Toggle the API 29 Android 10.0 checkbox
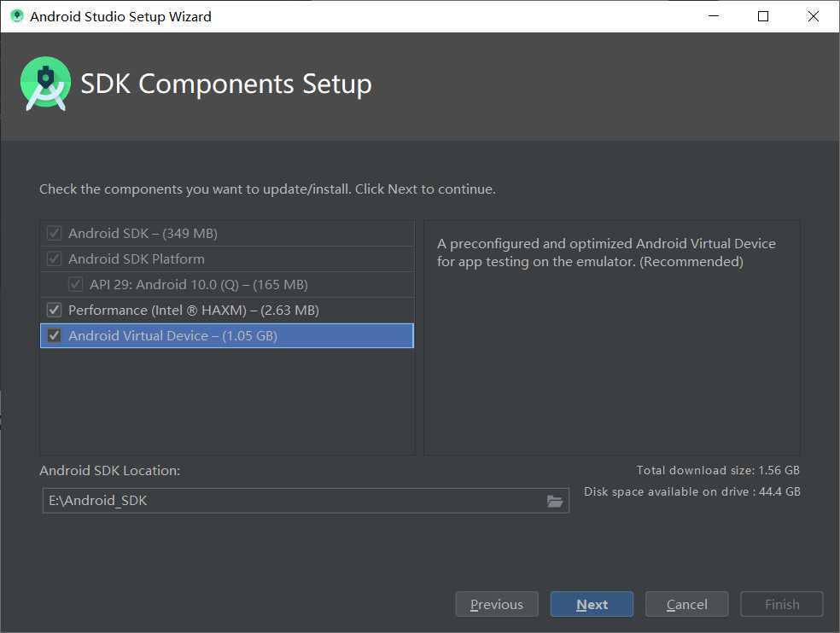The height and width of the screenshot is (633, 840). click(75, 284)
